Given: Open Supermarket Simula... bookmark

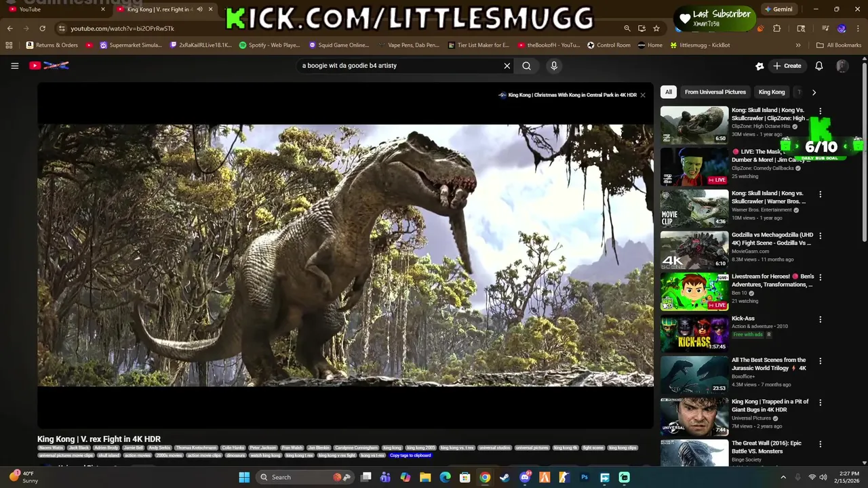Looking at the screenshot, I should tap(131, 45).
